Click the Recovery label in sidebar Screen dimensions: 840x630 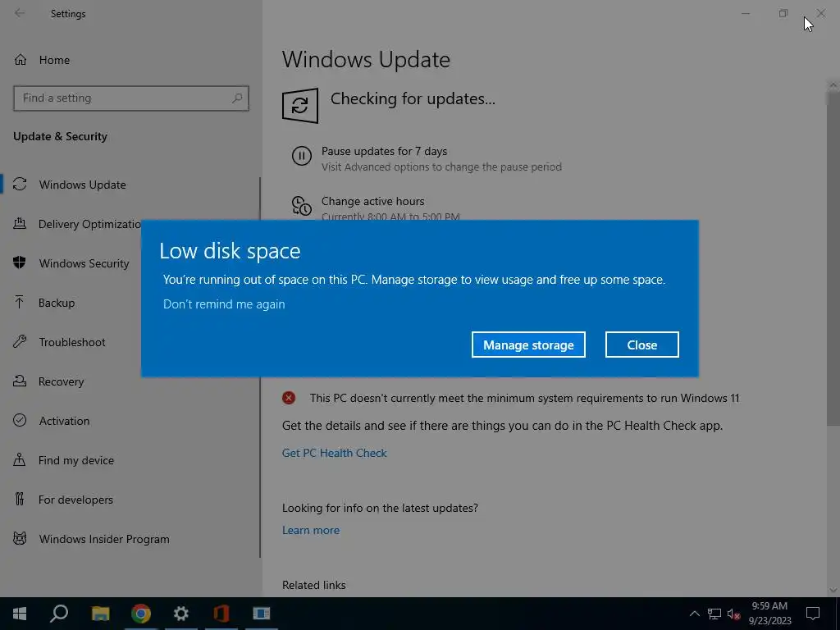pos(61,381)
